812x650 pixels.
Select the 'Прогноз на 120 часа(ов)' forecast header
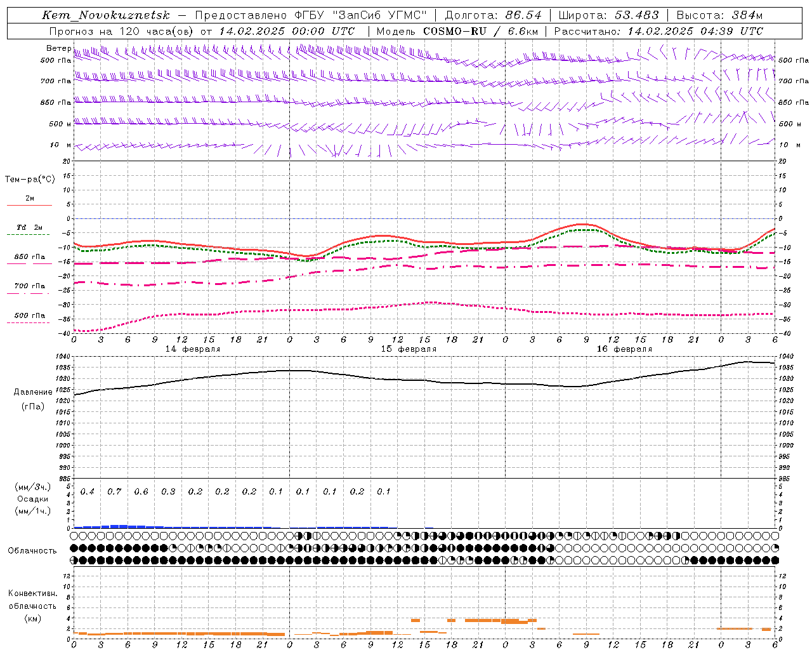(x=122, y=31)
